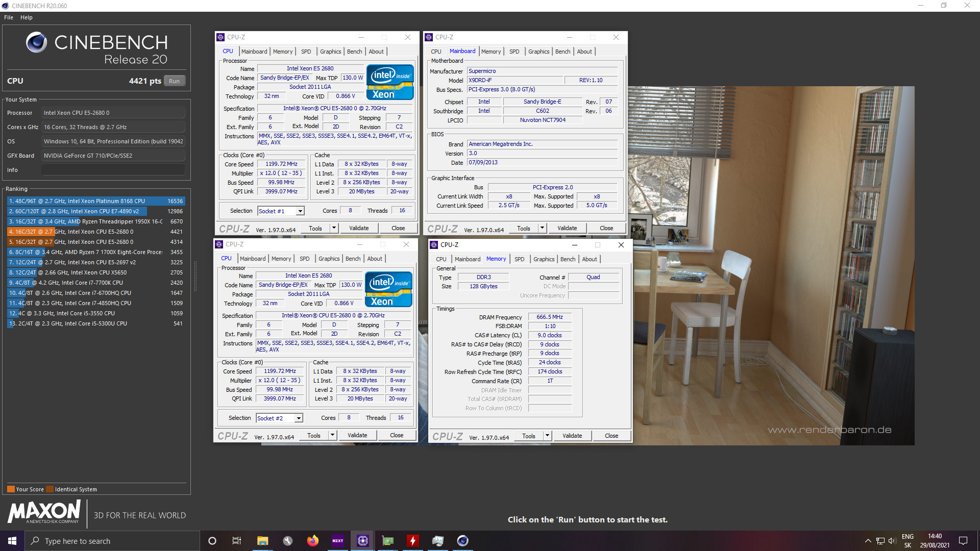Expand Tools arrow in top-left CPU-Z window
The image size is (980, 551).
click(x=334, y=228)
